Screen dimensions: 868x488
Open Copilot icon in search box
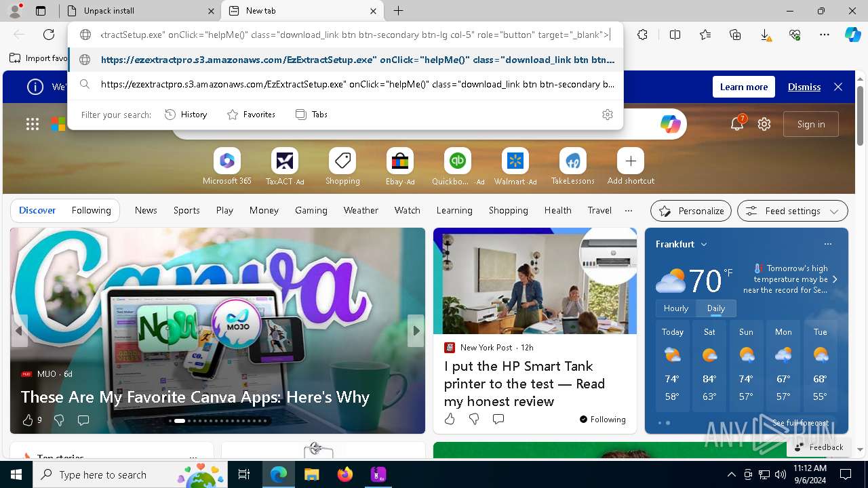[670, 124]
